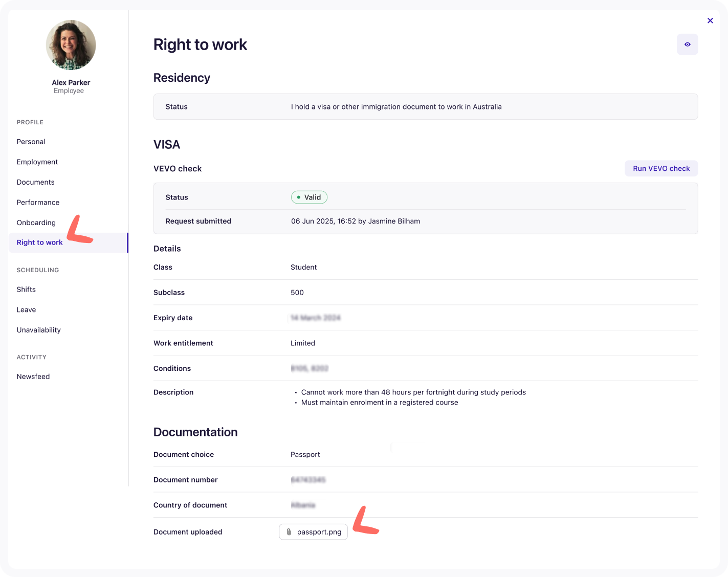Click the Run VEVO check button

[x=661, y=168]
